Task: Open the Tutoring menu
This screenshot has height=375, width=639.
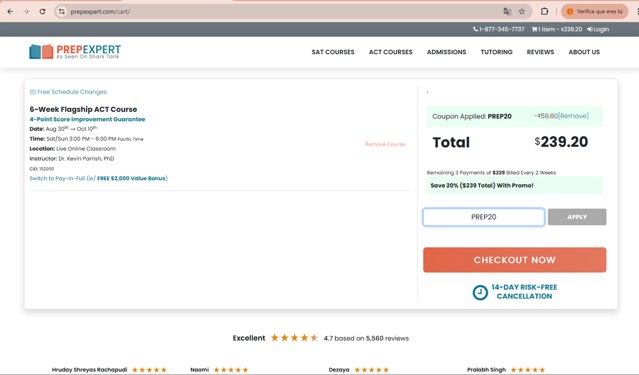Action: click(x=496, y=52)
